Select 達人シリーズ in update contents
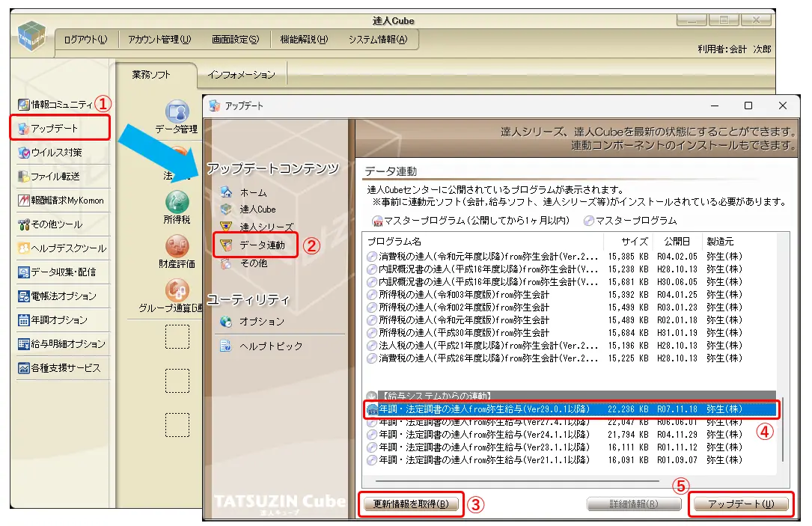Screen dimensions: 812x526 tap(266, 226)
